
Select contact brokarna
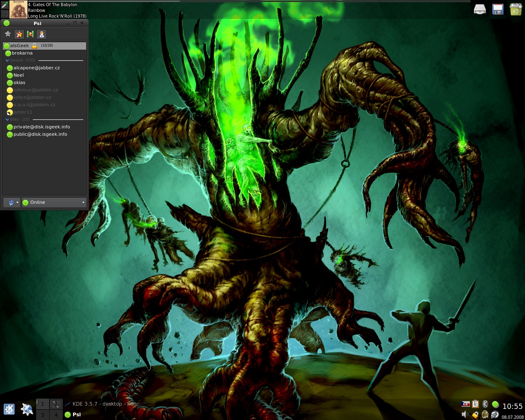(44, 53)
